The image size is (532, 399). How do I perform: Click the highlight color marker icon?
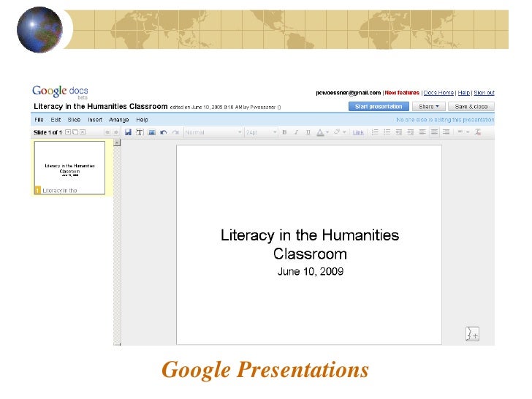337,132
